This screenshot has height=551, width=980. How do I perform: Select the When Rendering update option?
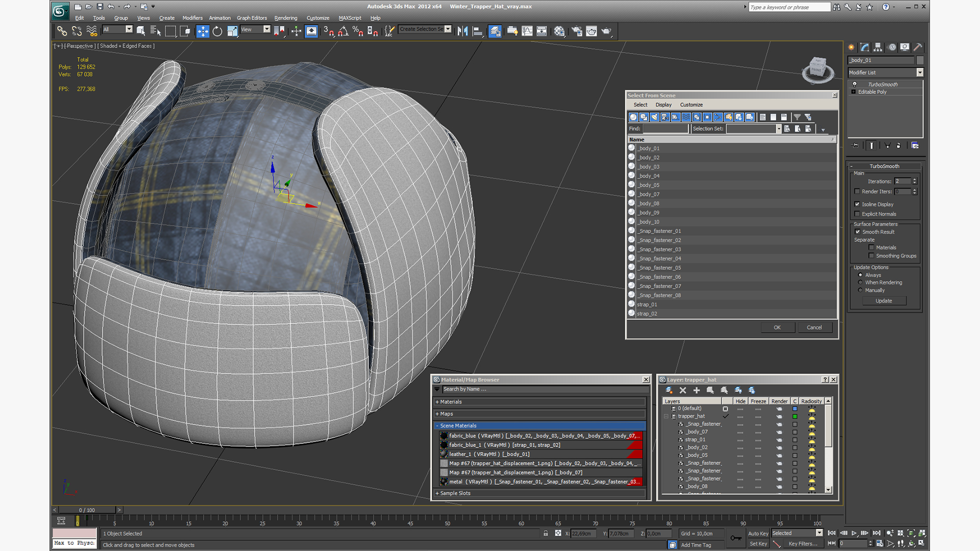pos(860,282)
